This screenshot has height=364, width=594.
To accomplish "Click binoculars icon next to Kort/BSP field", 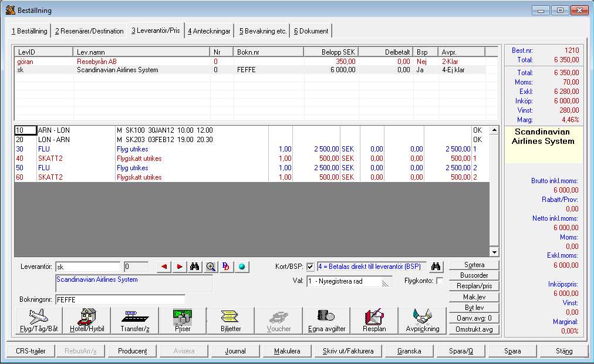I will click(436, 267).
